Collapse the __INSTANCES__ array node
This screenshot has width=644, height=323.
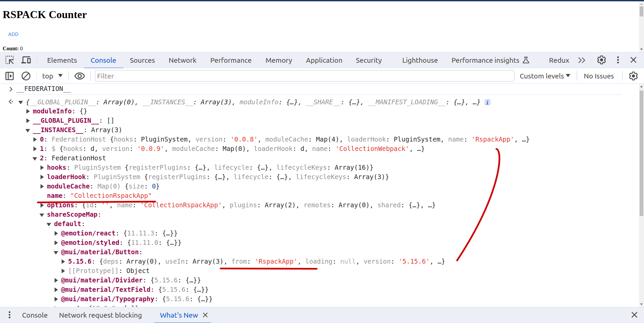click(x=28, y=130)
